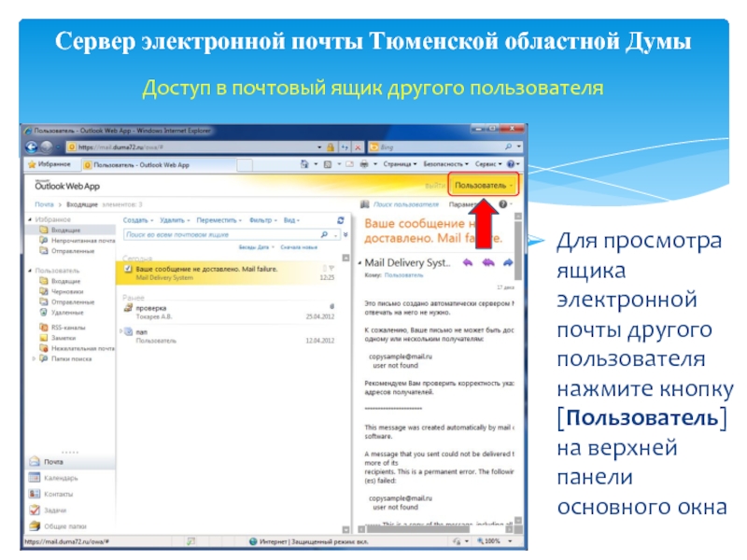Expand the Папки поиска folder

click(x=34, y=358)
